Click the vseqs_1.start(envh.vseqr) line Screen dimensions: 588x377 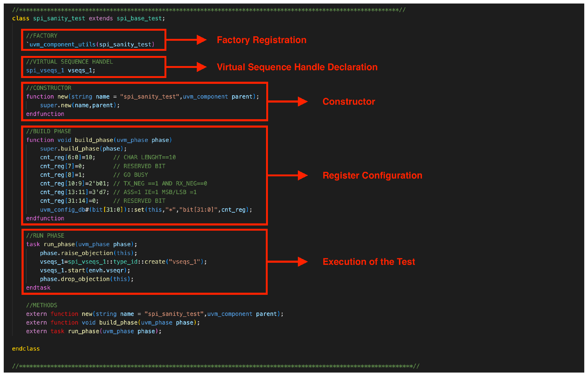coord(85,270)
